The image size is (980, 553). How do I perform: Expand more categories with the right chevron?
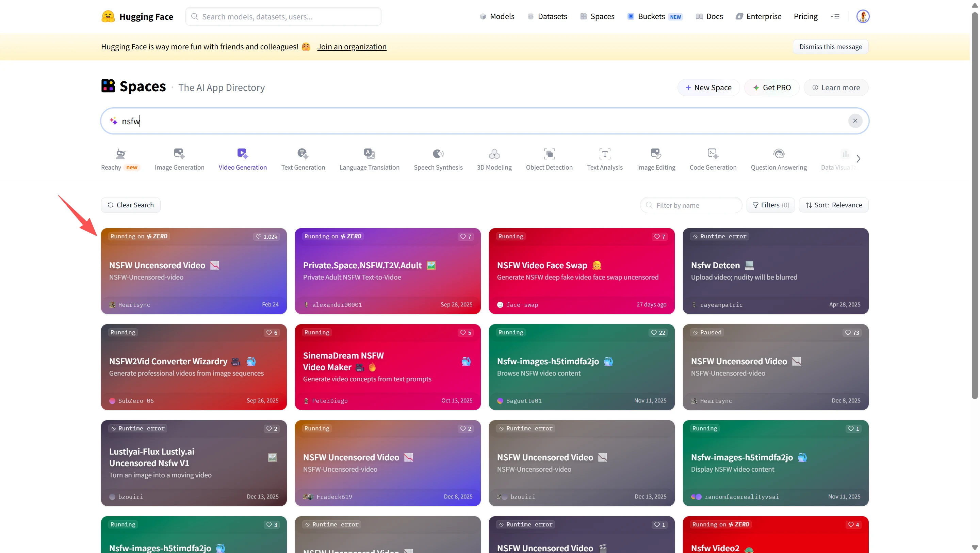click(x=858, y=159)
